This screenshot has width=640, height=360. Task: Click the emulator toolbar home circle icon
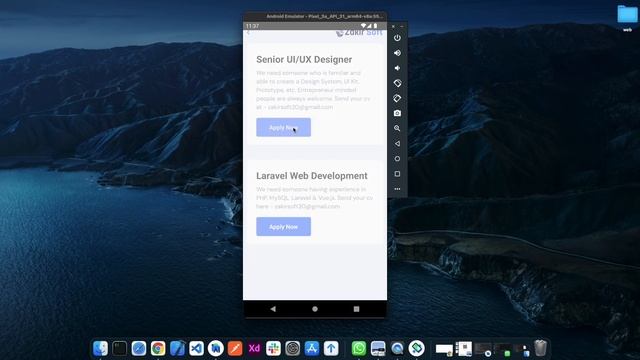(397, 159)
